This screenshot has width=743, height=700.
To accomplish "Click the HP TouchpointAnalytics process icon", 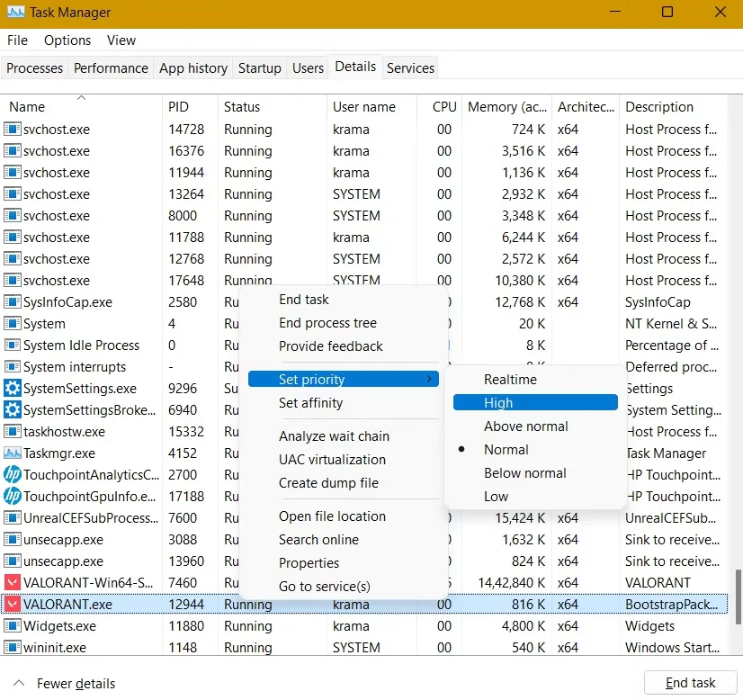I will click(x=13, y=475).
